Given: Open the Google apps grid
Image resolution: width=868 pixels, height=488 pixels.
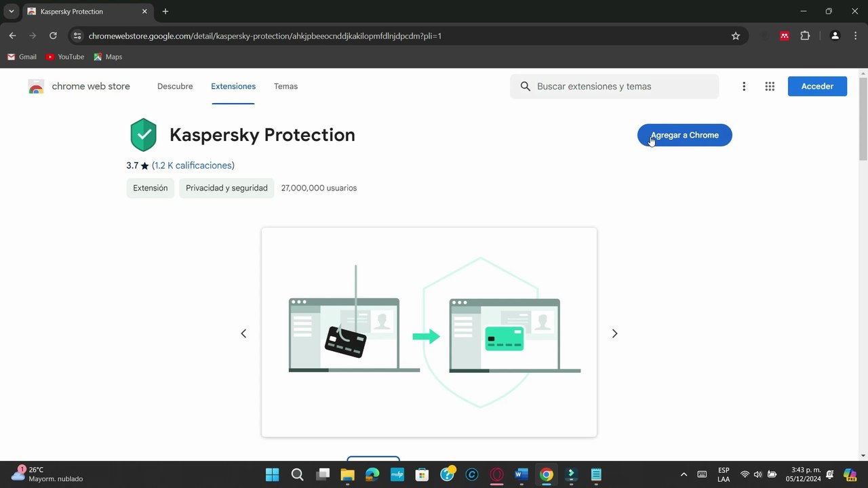Looking at the screenshot, I should 770,86.
